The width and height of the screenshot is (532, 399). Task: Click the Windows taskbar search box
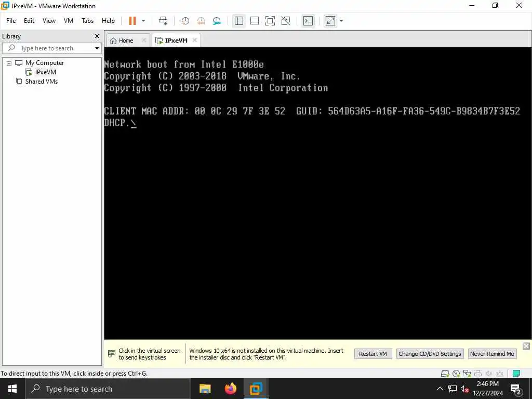[108, 389]
